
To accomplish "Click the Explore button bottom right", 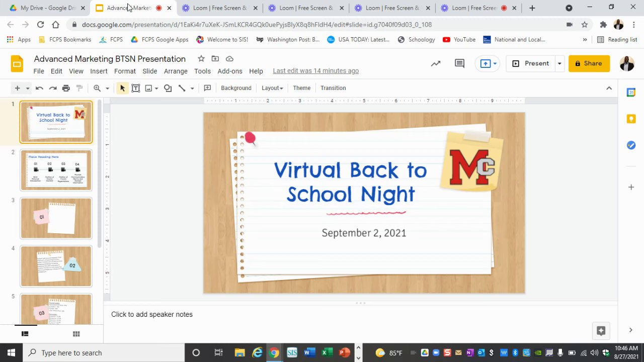I will (x=601, y=330).
